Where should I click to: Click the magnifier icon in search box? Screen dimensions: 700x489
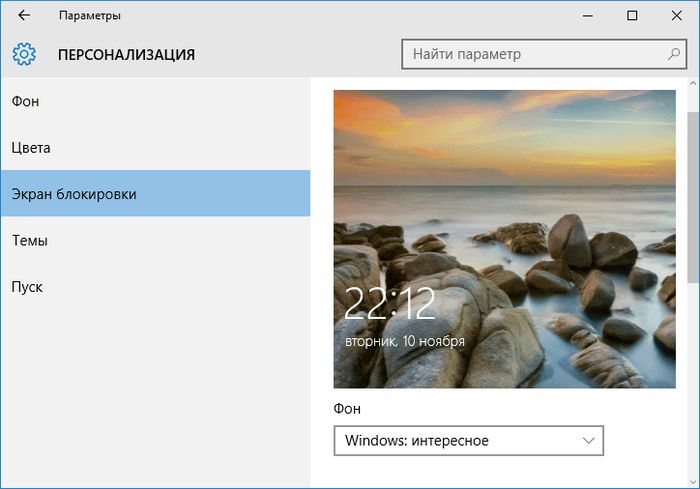tap(674, 54)
